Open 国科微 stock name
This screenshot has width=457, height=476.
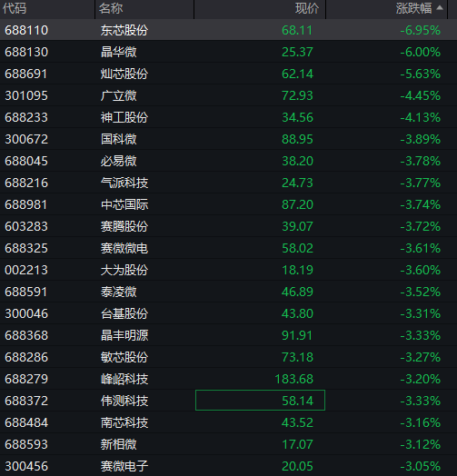coord(119,139)
